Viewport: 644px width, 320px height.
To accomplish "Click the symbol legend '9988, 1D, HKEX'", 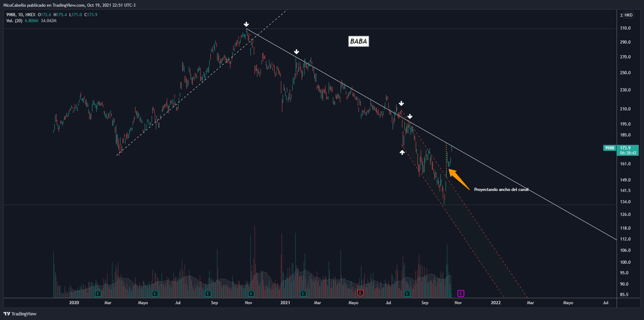I will 21,15.
